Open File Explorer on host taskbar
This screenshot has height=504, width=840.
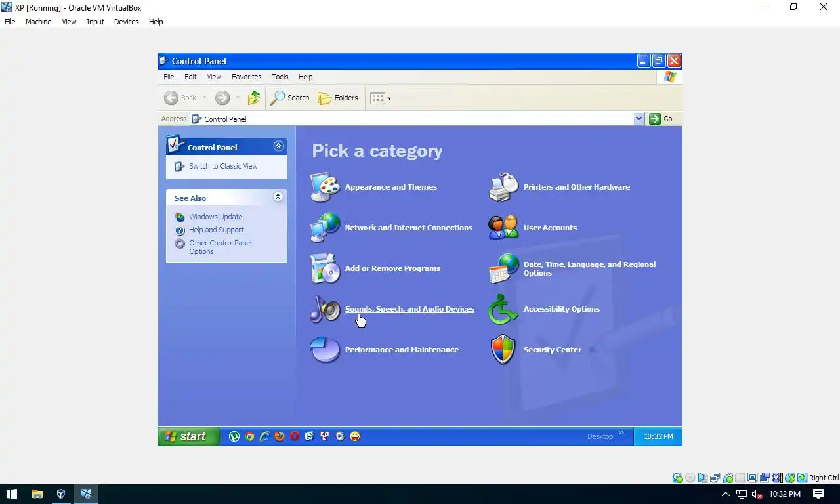[37, 494]
